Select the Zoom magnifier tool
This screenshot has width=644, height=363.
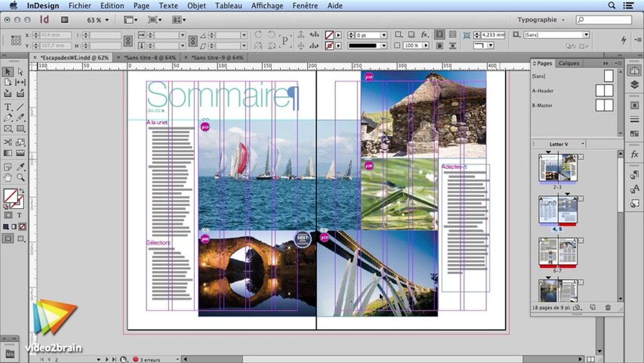21,178
